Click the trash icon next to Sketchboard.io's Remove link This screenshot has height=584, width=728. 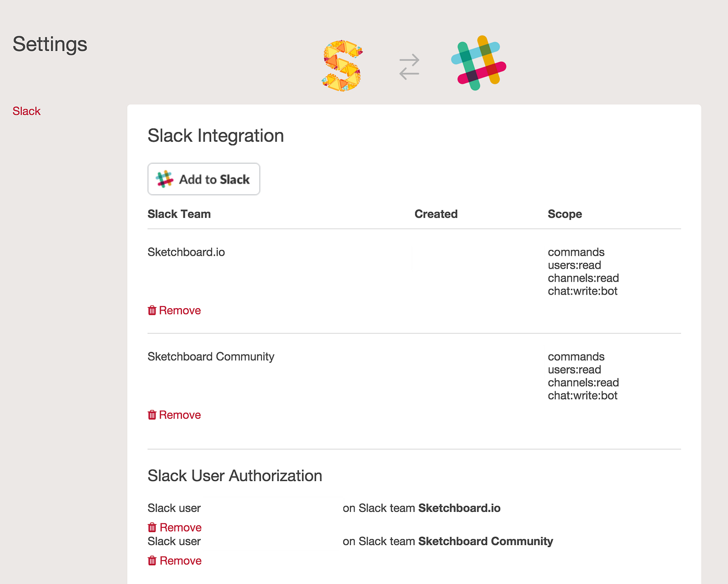[x=152, y=310]
